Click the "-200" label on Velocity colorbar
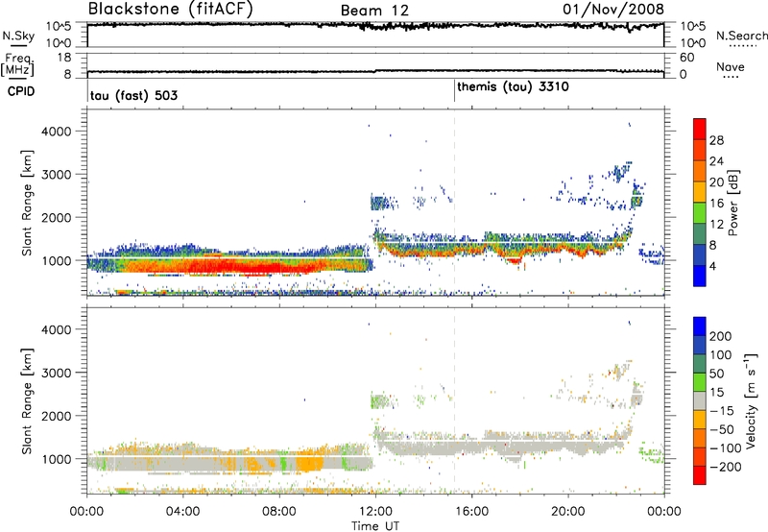The width and height of the screenshot is (768, 532). point(726,467)
